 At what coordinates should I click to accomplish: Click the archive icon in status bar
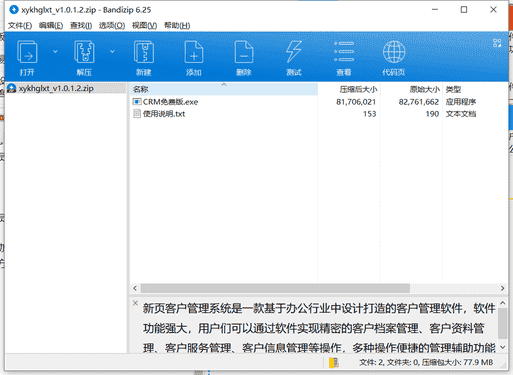pos(334,363)
